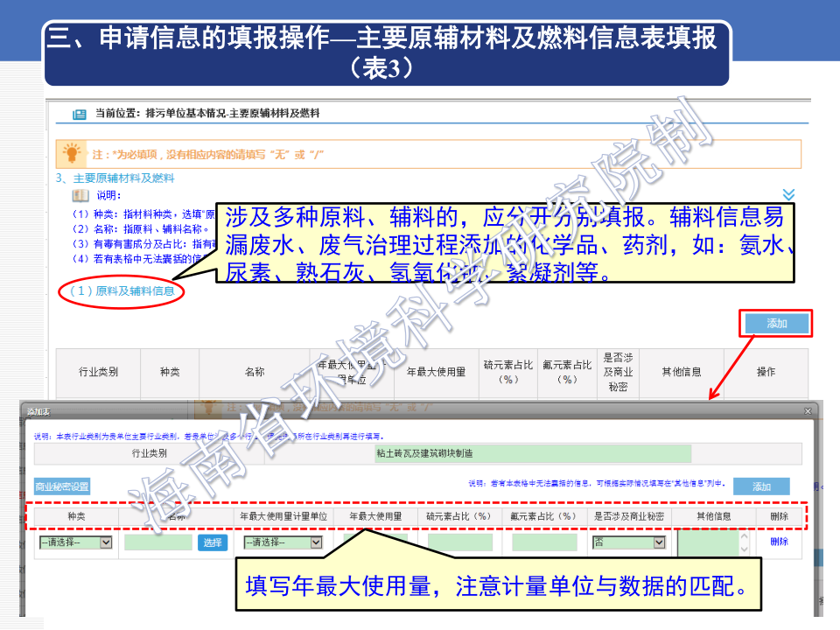Click the 行业类别 field 粘土砖瓦及建筑砌块制造
This screenshot has height=630, width=840.
click(x=533, y=454)
